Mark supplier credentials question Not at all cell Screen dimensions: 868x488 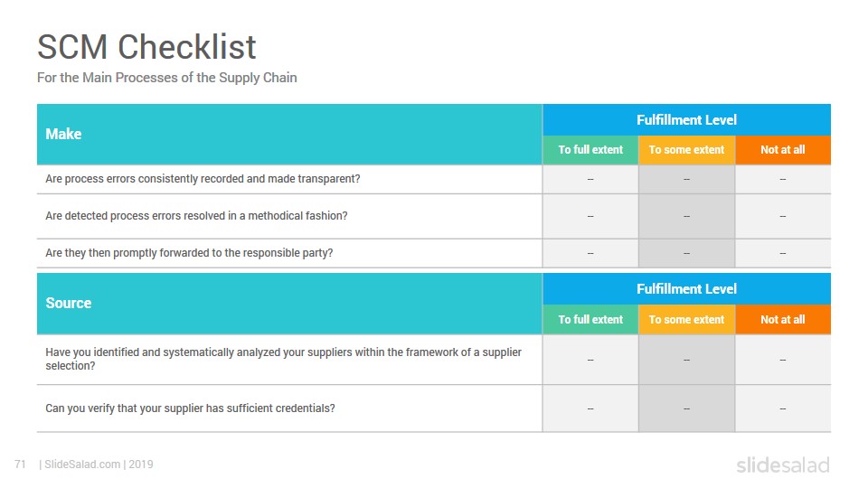783,408
